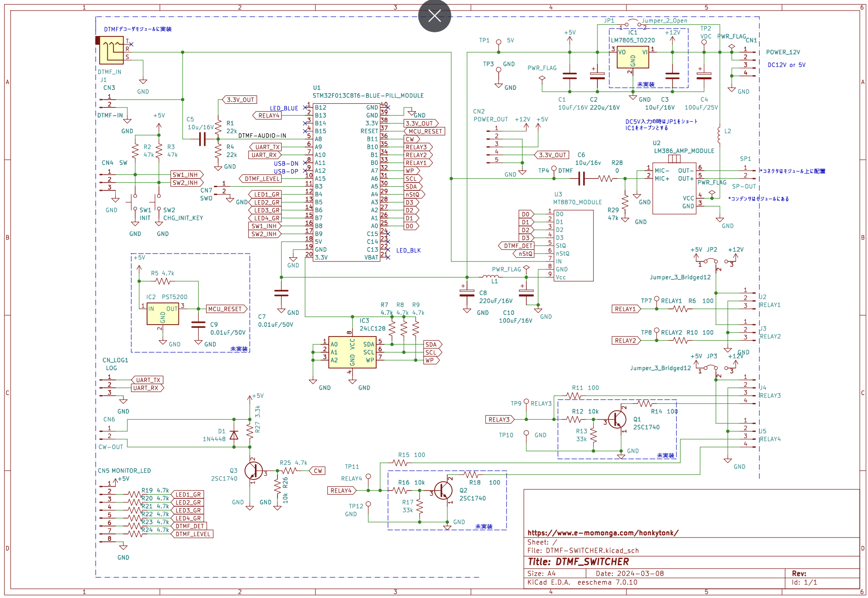This screenshot has height=598, width=868.
Task: Click the MT8870_MODULE label
Action: [577, 202]
